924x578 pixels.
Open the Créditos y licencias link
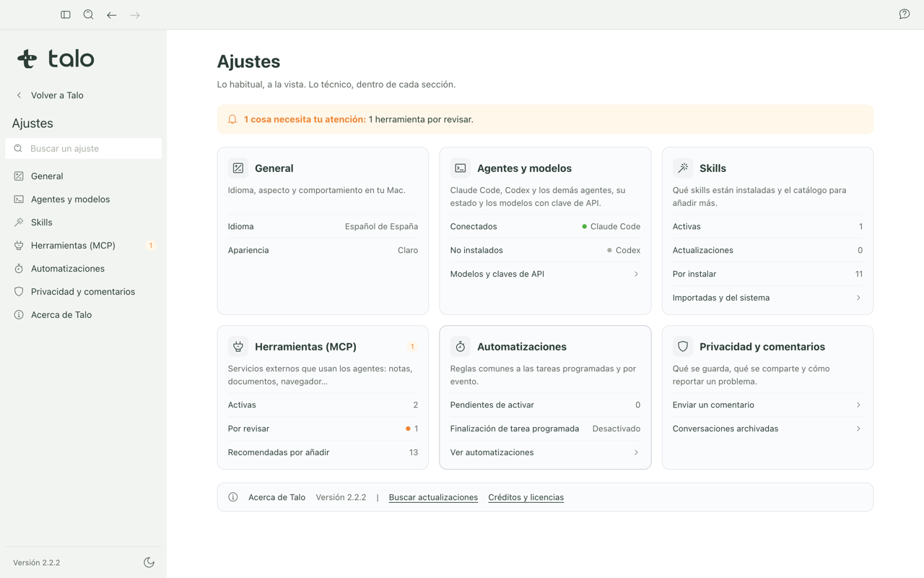(x=526, y=497)
